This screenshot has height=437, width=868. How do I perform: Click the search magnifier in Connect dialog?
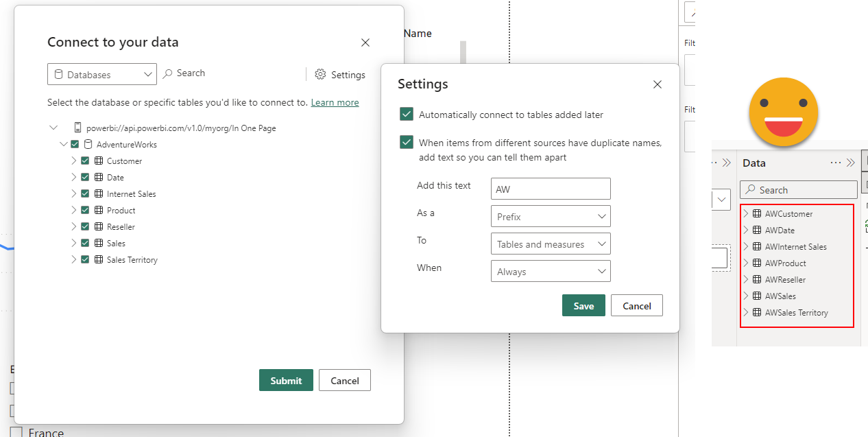[x=167, y=73]
